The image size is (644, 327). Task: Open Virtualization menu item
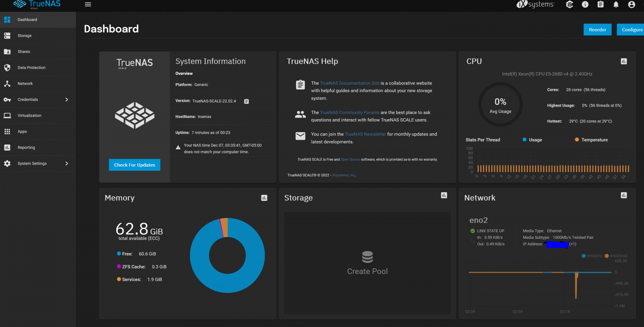click(38, 115)
